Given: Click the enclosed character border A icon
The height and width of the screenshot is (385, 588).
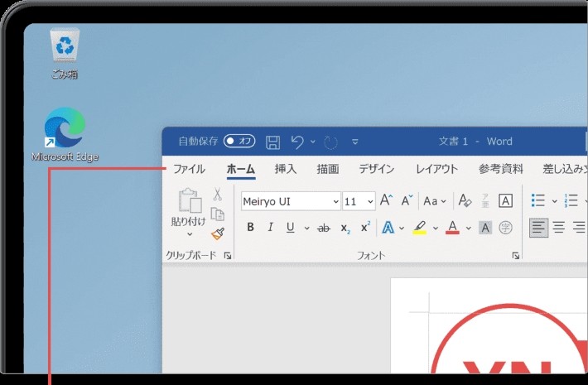Looking at the screenshot, I should click(505, 201).
